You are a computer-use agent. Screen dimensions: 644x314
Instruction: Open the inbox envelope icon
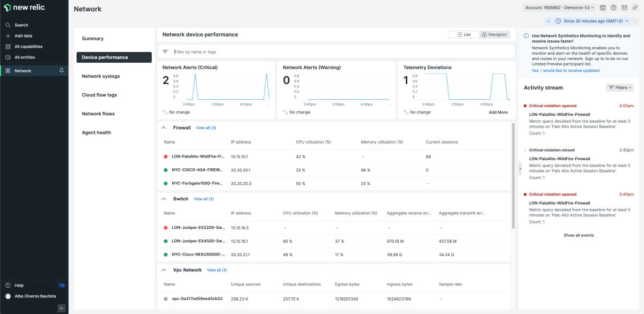click(624, 8)
